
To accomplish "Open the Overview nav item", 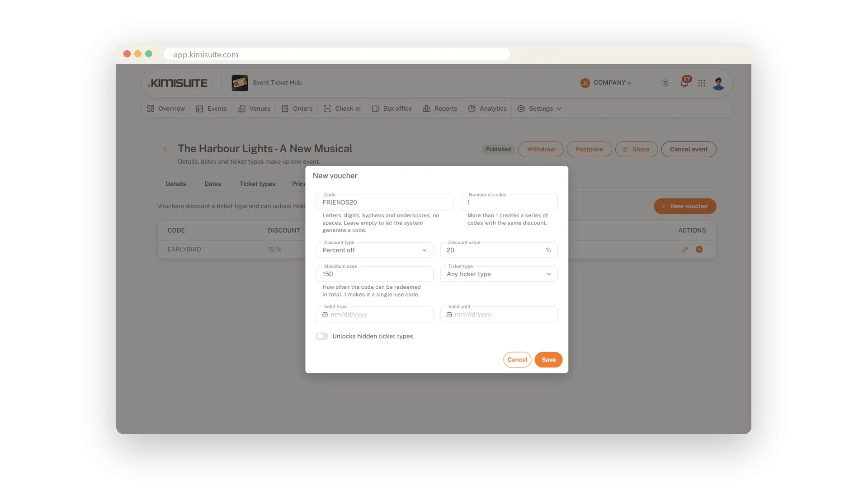I will click(166, 109).
